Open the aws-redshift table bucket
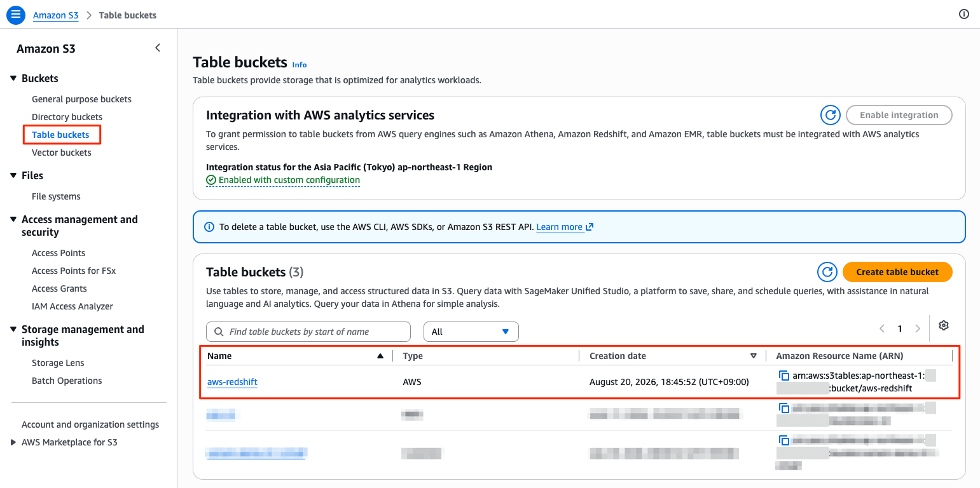Image resolution: width=980 pixels, height=488 pixels. [232, 382]
